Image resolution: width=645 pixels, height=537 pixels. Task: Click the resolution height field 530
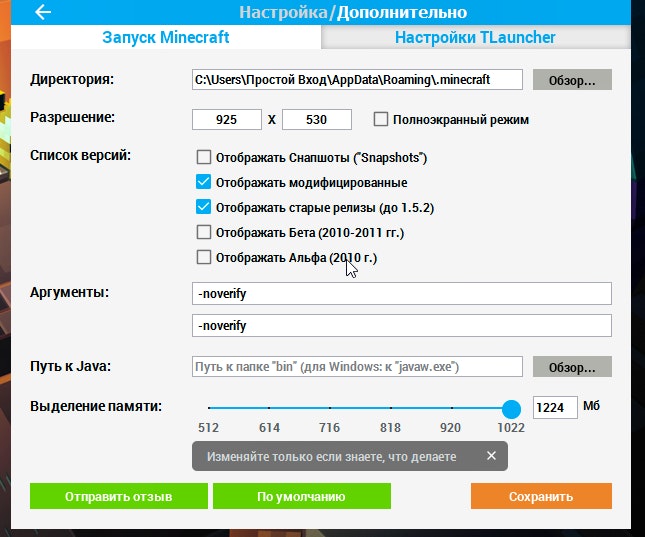pyautogui.click(x=317, y=119)
